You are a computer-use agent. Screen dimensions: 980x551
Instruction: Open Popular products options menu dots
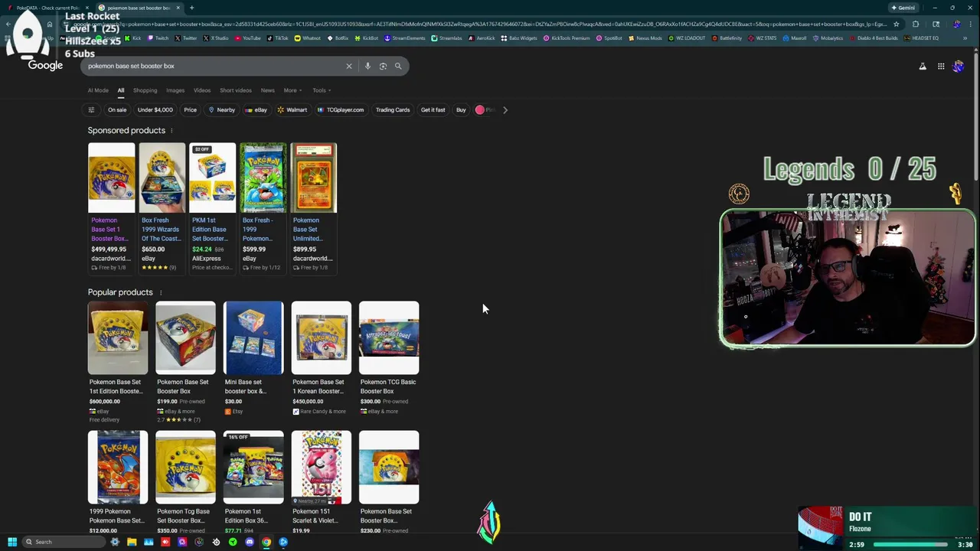(160, 292)
